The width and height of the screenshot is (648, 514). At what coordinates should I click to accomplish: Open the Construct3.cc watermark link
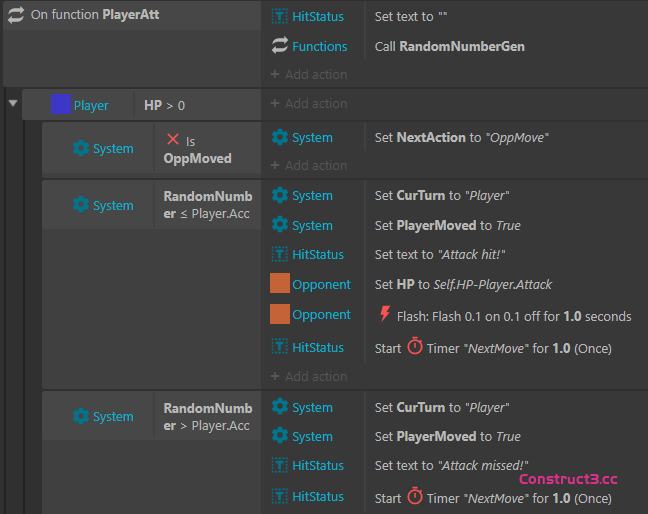coord(568,479)
